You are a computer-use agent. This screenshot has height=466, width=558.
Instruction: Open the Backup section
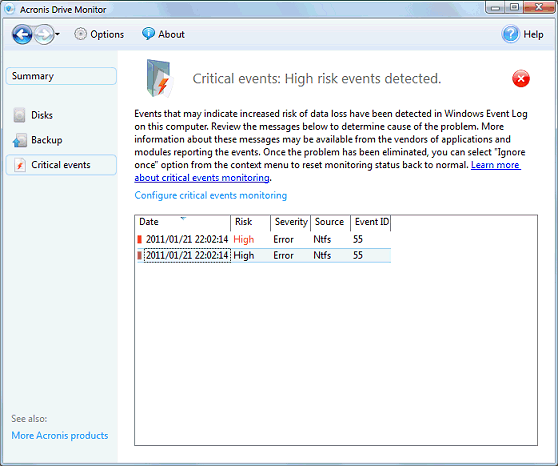pyautogui.click(x=47, y=140)
